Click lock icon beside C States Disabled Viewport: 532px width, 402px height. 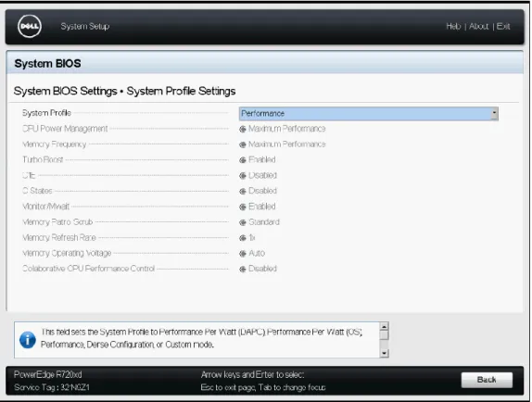click(243, 191)
